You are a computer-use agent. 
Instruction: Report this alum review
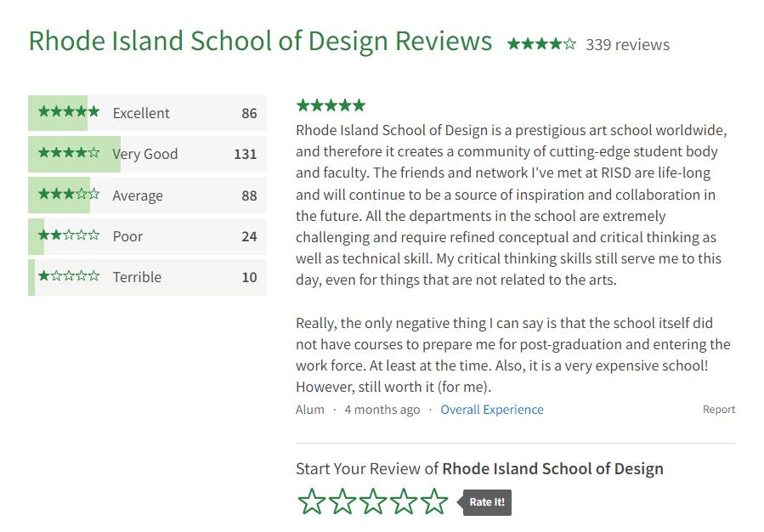click(718, 410)
